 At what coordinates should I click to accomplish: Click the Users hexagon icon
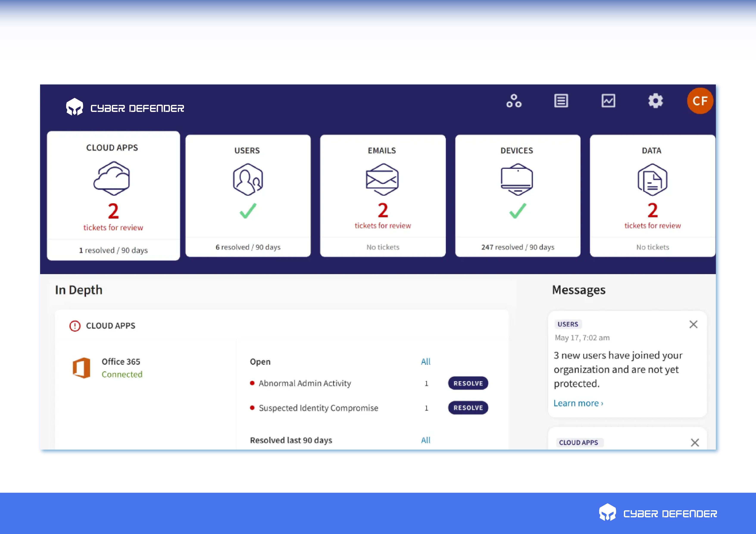[x=248, y=179]
